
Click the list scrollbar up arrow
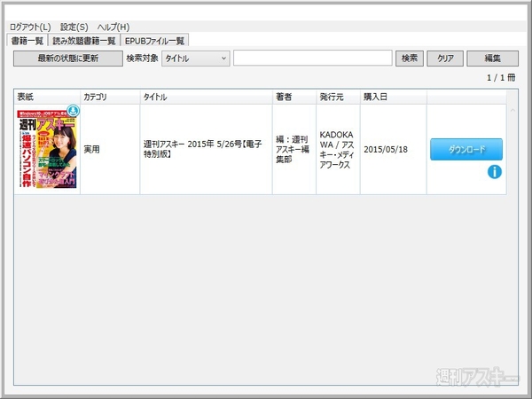[x=512, y=110]
